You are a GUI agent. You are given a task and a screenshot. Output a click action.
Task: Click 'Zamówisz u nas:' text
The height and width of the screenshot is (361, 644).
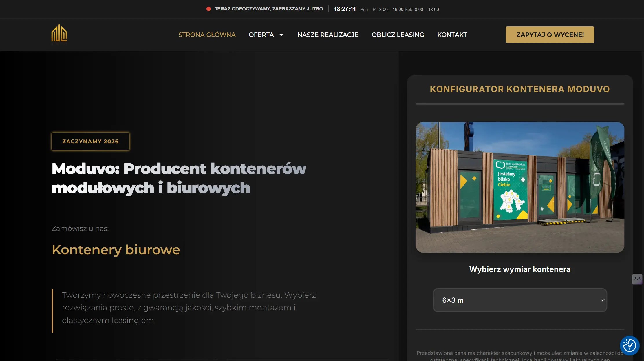click(80, 228)
